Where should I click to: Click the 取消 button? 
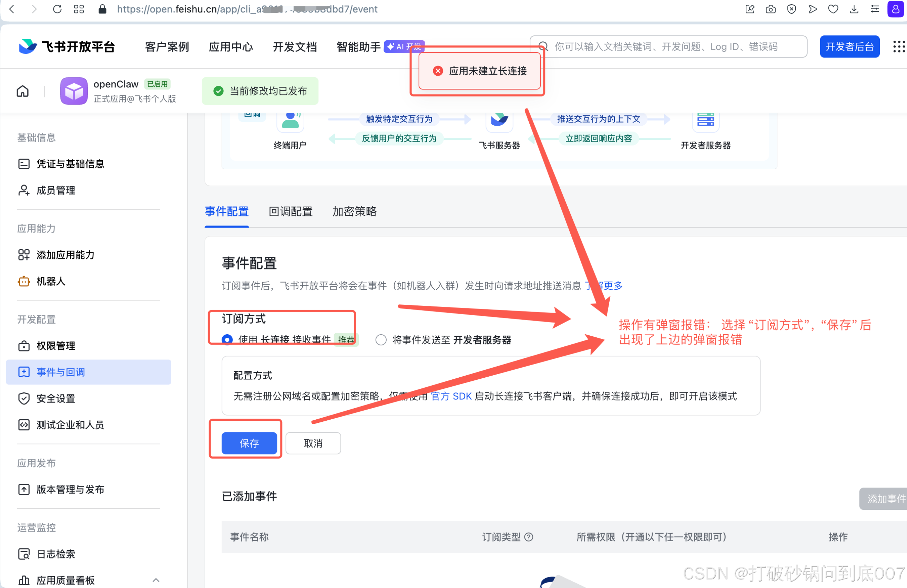pyautogui.click(x=313, y=443)
